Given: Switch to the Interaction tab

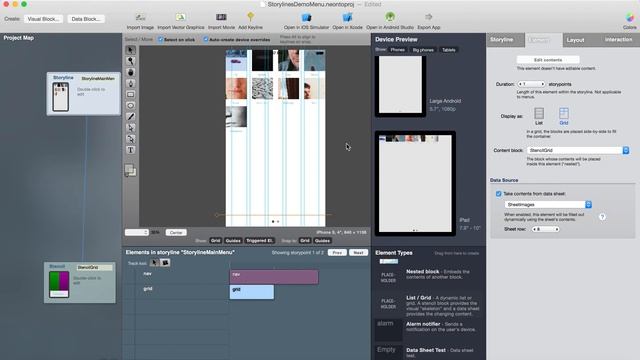Looking at the screenshot, I should point(618,40).
